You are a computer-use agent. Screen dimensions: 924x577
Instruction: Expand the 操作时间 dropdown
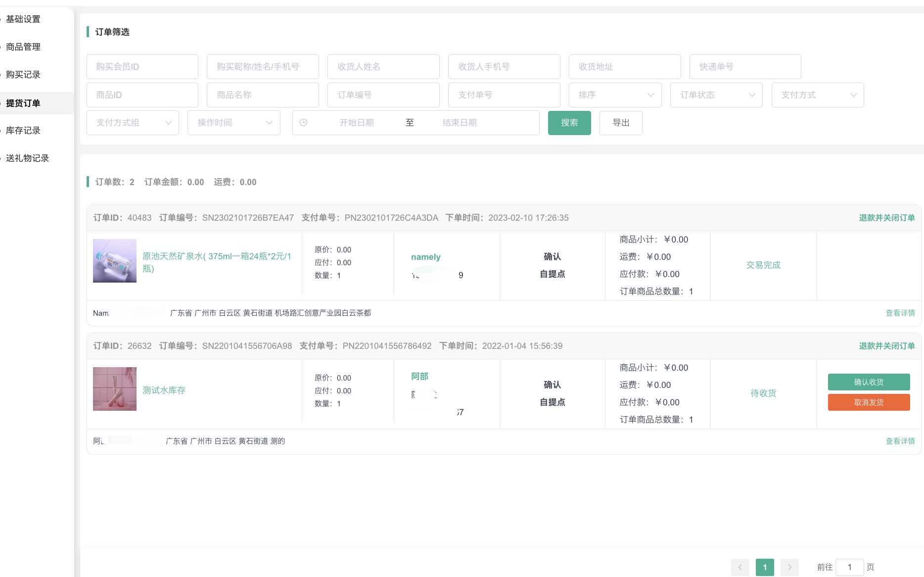(233, 123)
